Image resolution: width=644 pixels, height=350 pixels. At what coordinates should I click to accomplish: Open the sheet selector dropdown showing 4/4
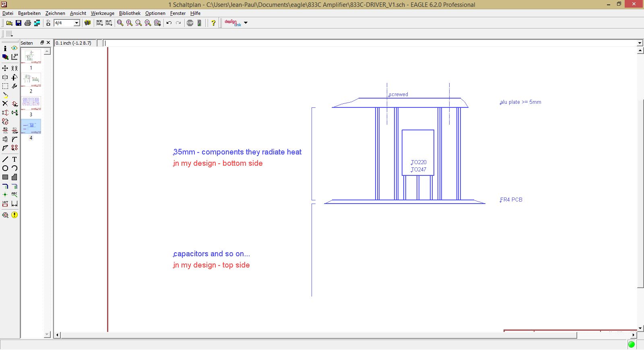point(76,23)
